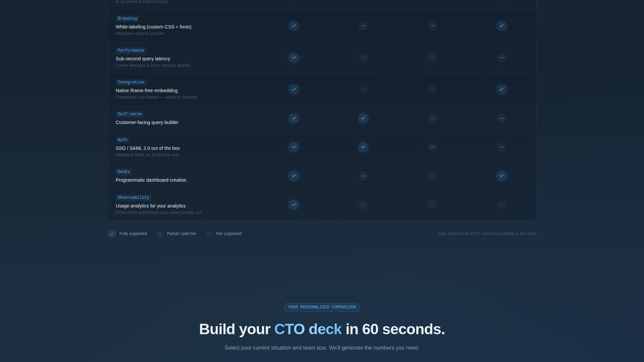The image size is (644, 362).
Task: Click the first-column checkmark for Customer-facing query builder
Action: click(x=294, y=118)
